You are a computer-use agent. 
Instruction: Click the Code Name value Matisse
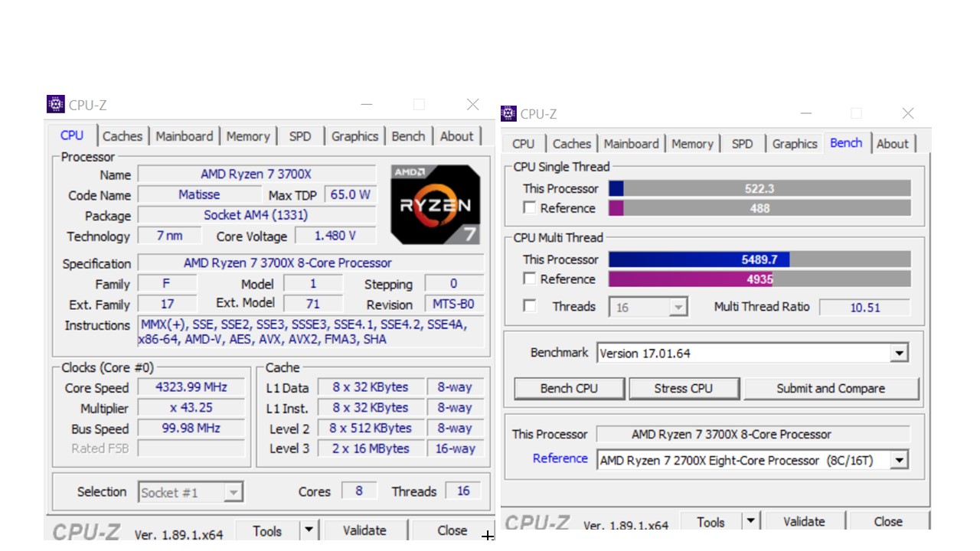tap(199, 194)
